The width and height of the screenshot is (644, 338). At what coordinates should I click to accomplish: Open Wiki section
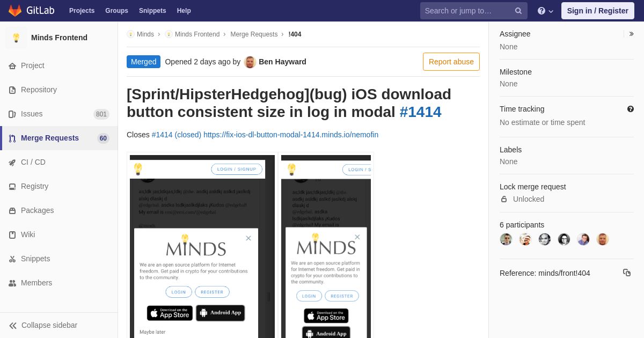tap(28, 234)
